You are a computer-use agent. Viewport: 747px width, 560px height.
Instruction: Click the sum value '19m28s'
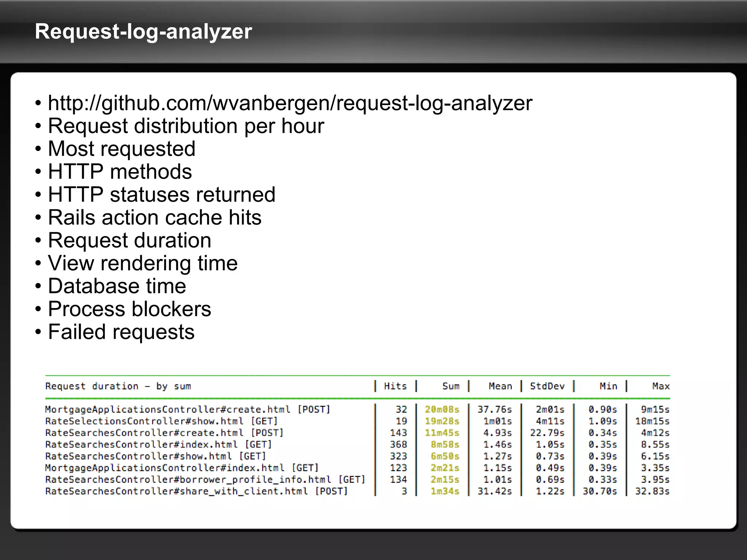pyautogui.click(x=442, y=421)
